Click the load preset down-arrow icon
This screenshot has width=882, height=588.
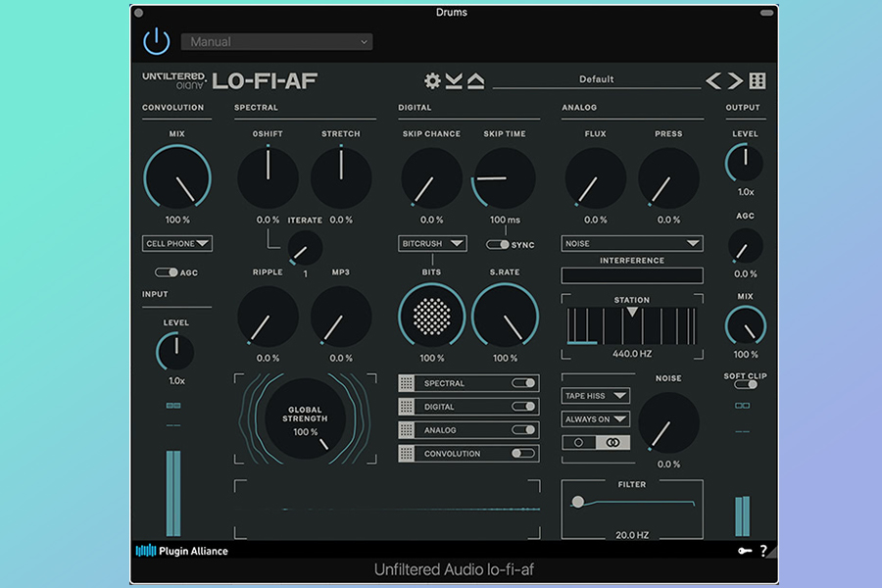click(454, 81)
